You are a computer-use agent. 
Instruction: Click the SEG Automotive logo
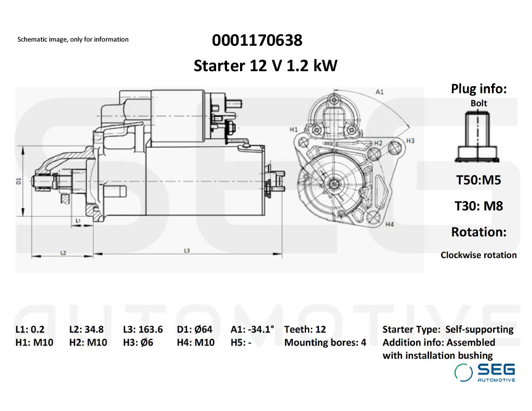(x=485, y=372)
